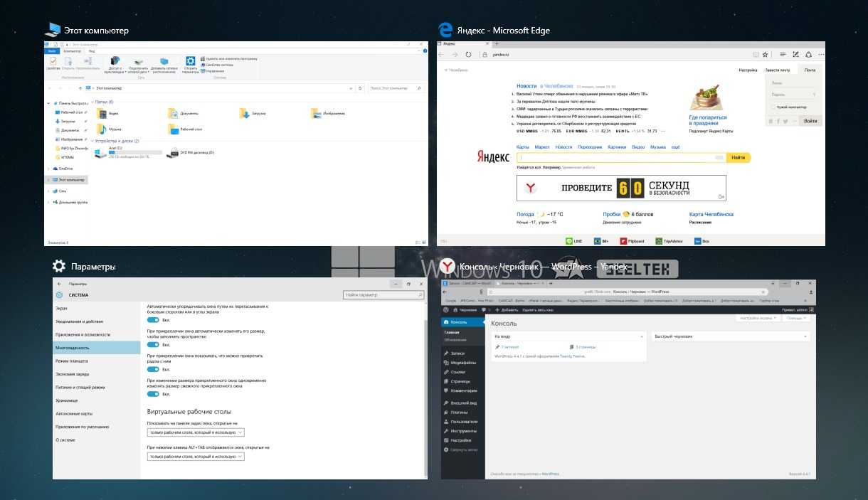Click the Edge refresh page icon

tap(468, 55)
